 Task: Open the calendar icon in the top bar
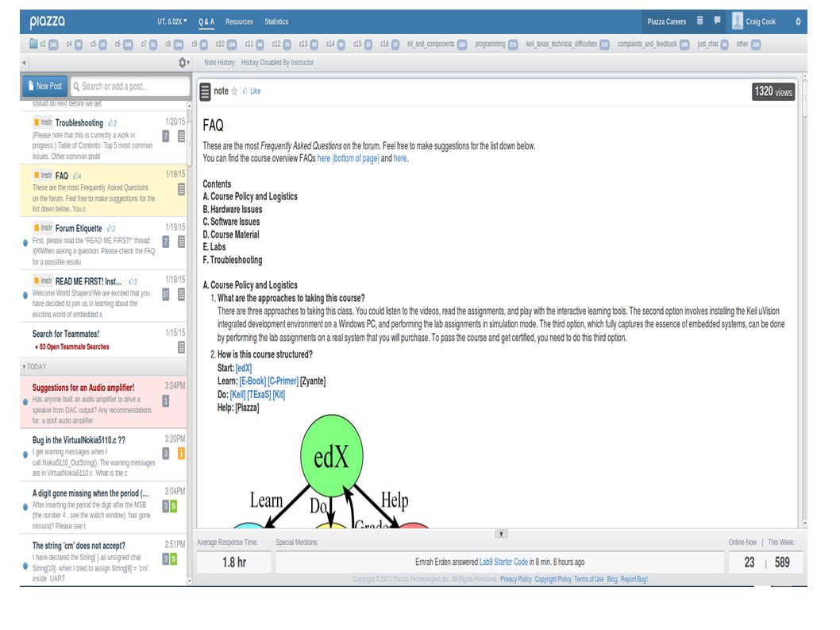(699, 21)
